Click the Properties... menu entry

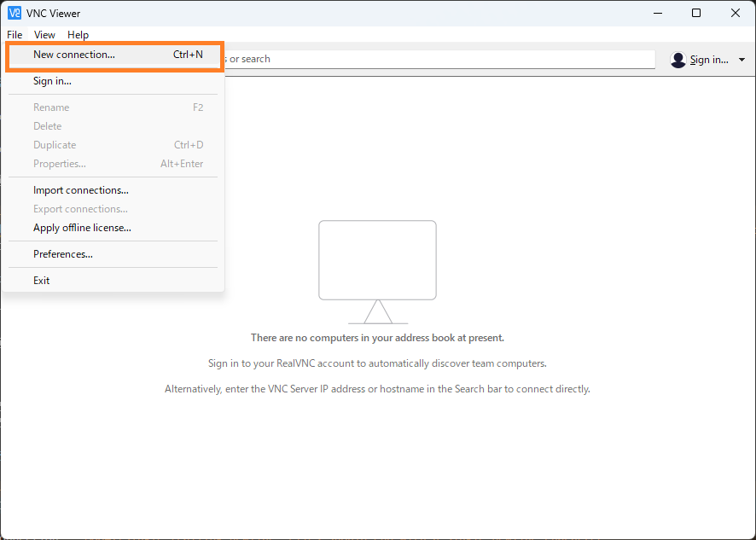tap(113, 164)
